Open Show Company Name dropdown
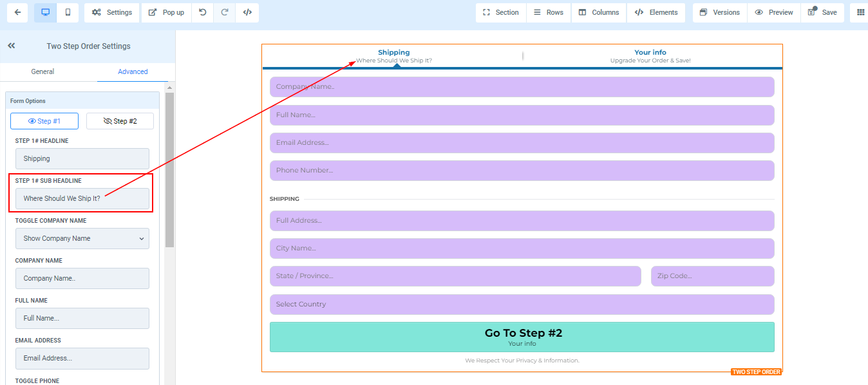Image resolution: width=868 pixels, height=385 pixels. tap(82, 238)
